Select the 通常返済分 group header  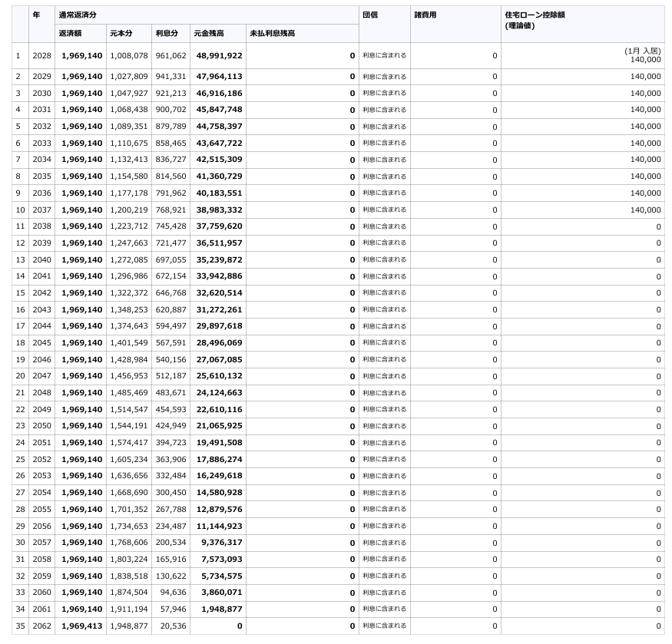point(78,15)
